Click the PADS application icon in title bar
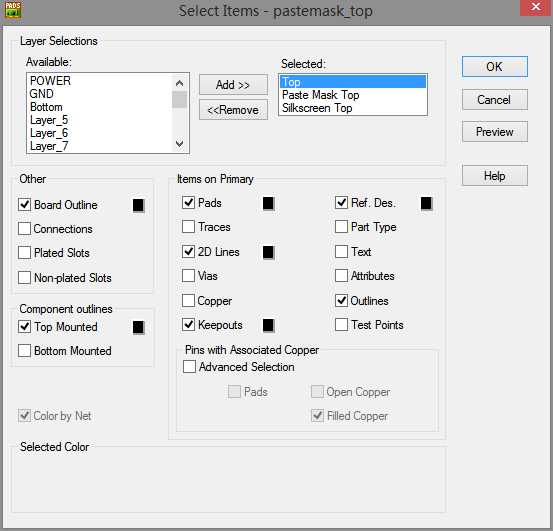 tap(13, 10)
